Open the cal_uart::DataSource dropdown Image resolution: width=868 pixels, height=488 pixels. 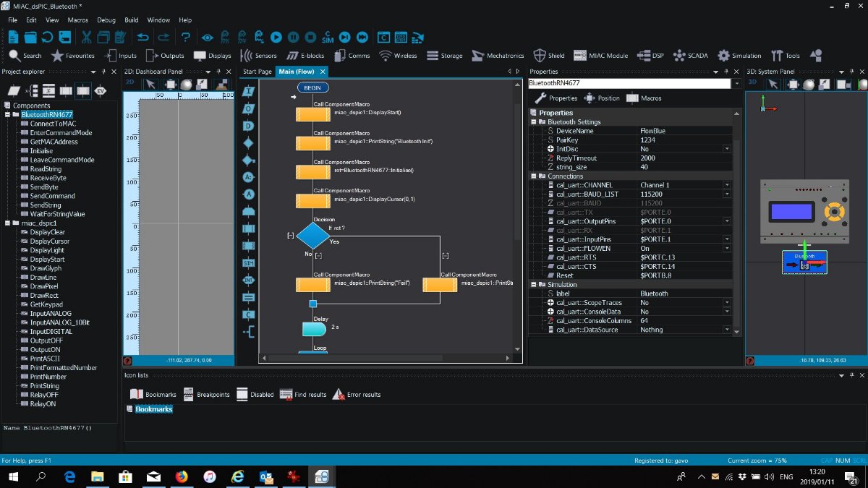(x=727, y=330)
